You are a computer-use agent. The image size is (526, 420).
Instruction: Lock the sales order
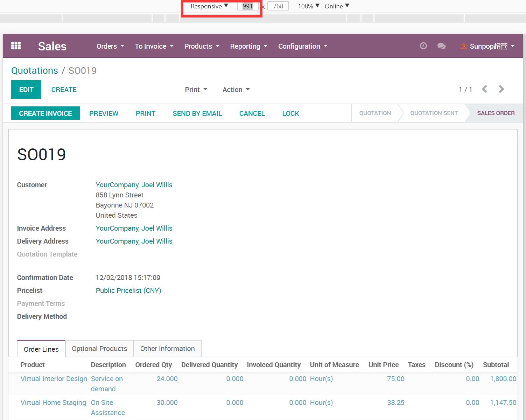click(290, 113)
